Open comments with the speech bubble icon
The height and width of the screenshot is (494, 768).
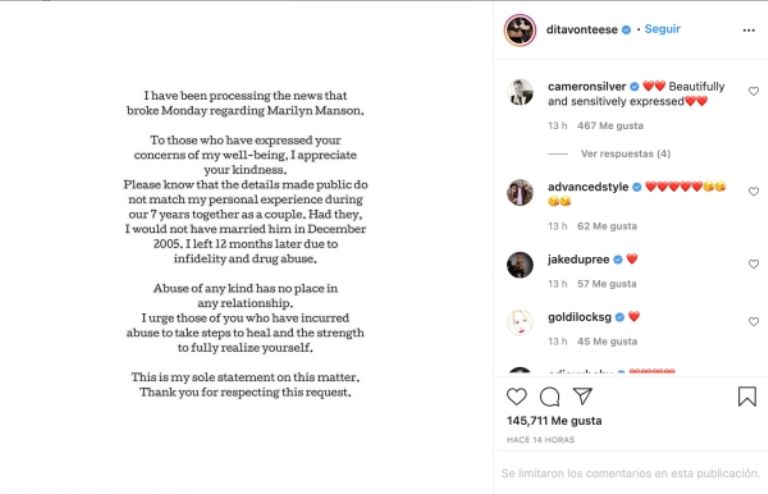(x=549, y=396)
